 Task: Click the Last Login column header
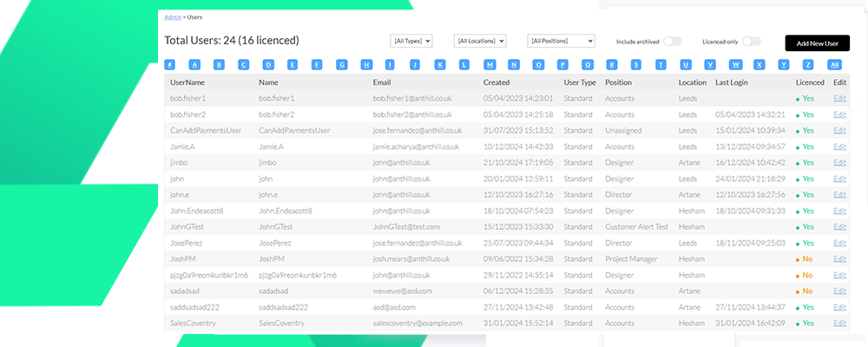[733, 82]
